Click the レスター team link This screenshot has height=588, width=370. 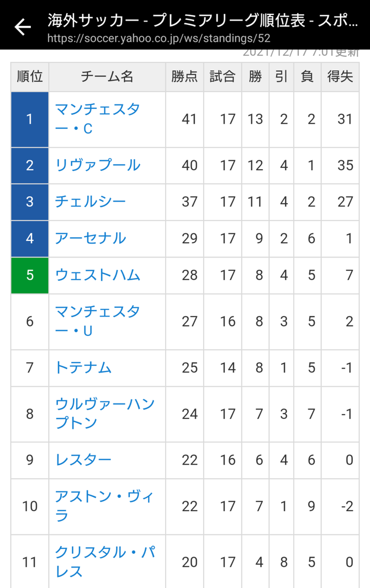pos(83,460)
